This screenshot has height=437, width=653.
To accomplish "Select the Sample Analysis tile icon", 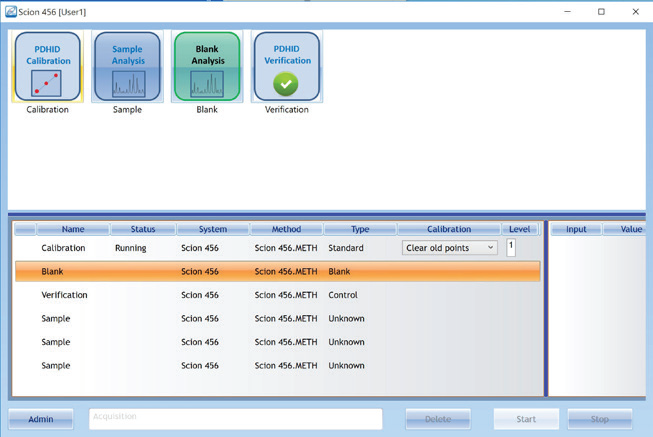I will click(127, 66).
